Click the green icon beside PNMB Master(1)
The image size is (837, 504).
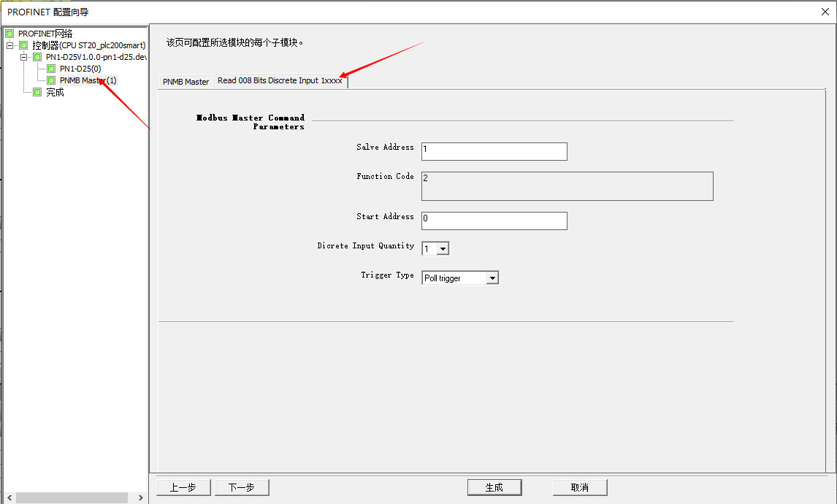click(x=51, y=80)
